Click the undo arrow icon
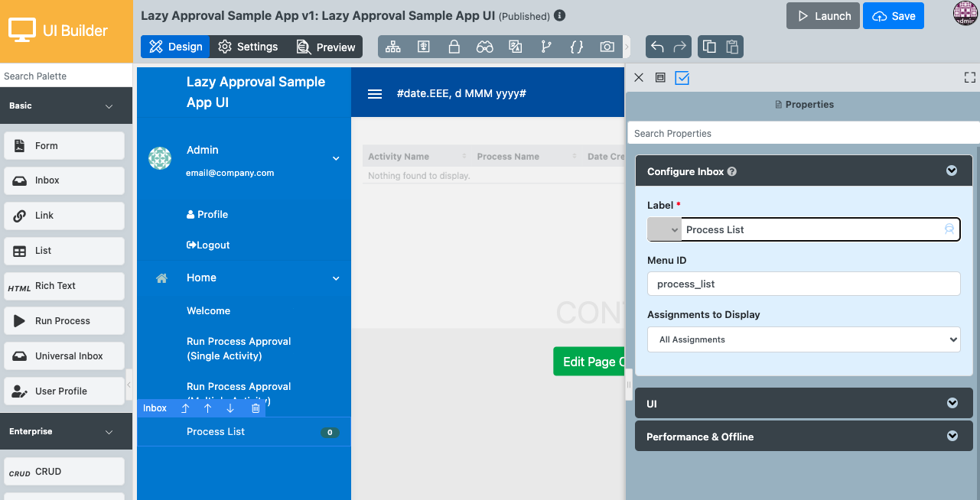This screenshot has height=500, width=980. click(x=657, y=47)
